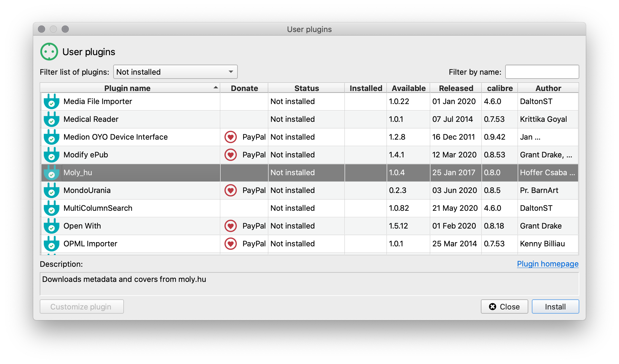619x364 pixels.
Task: Click the Medical Reader plugin icon
Action: 52,119
